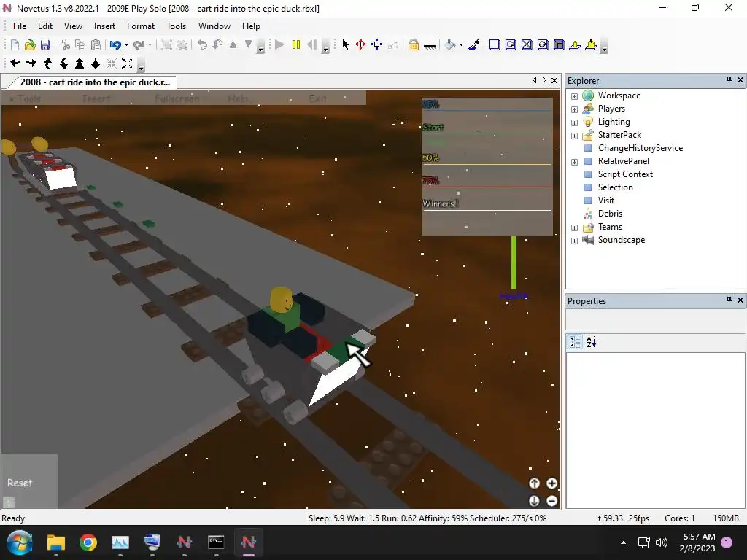The height and width of the screenshot is (560, 747).
Task: Open a file using the folder icon
Action: [30, 44]
